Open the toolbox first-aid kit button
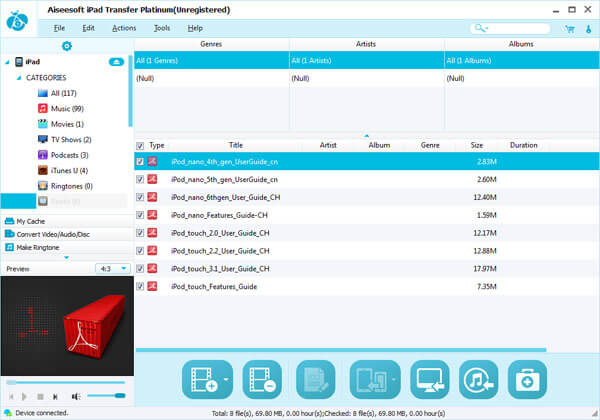600x420 pixels. pyautogui.click(x=527, y=379)
